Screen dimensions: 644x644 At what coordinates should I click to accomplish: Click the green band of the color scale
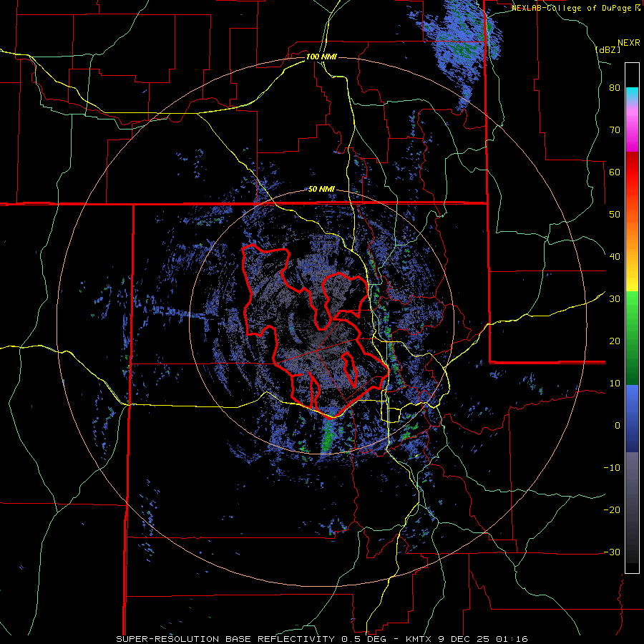point(632,338)
